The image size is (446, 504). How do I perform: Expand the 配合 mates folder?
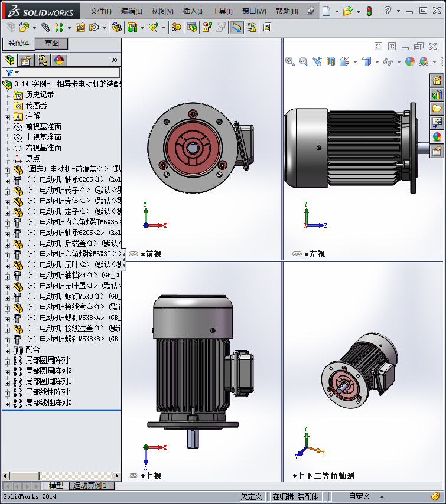(7, 351)
